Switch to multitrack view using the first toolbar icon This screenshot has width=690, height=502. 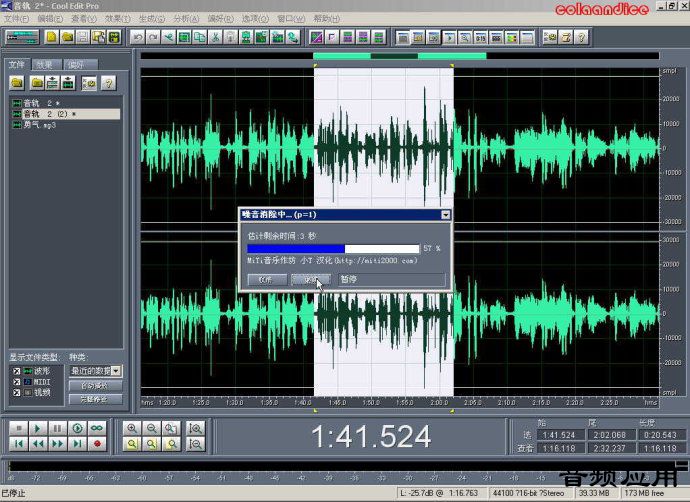tap(22, 37)
